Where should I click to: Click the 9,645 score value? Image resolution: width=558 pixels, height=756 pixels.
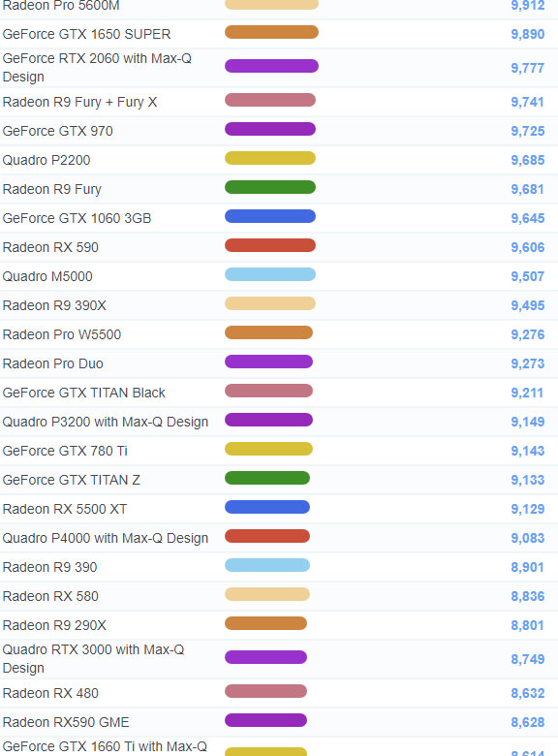pyautogui.click(x=528, y=218)
